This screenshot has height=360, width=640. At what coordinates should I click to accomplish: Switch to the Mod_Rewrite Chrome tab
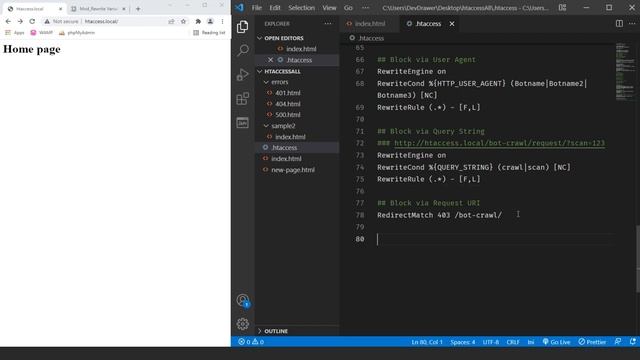[x=98, y=9]
